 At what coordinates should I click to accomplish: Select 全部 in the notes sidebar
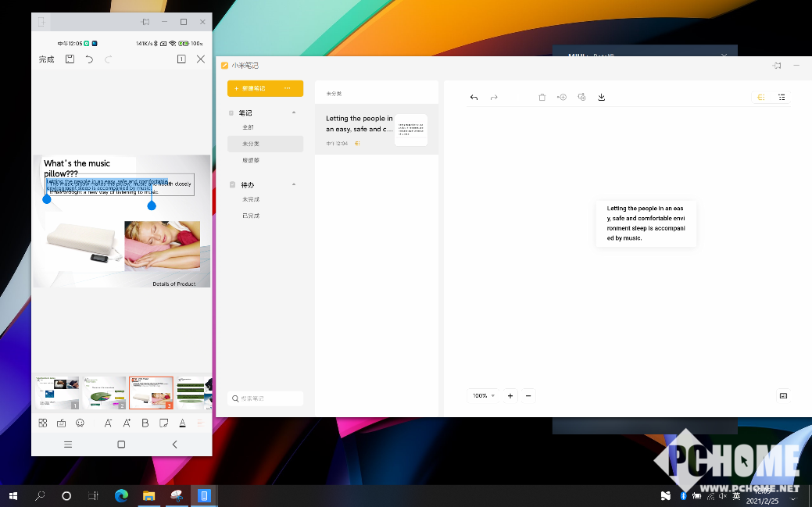pos(248,127)
